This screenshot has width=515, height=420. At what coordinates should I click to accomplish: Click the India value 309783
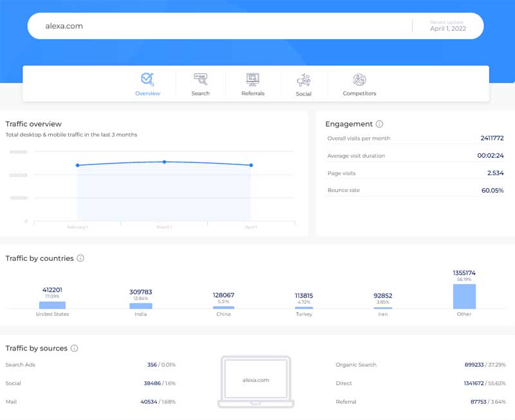140,292
